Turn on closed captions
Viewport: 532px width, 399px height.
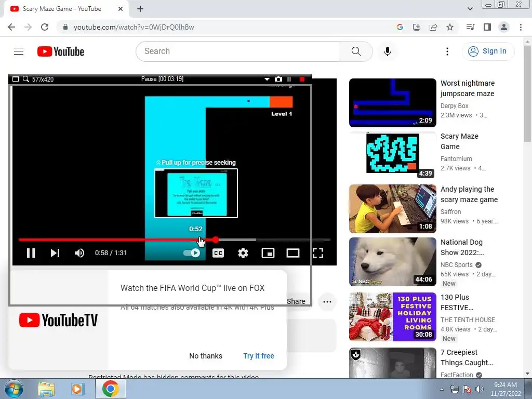point(218,253)
